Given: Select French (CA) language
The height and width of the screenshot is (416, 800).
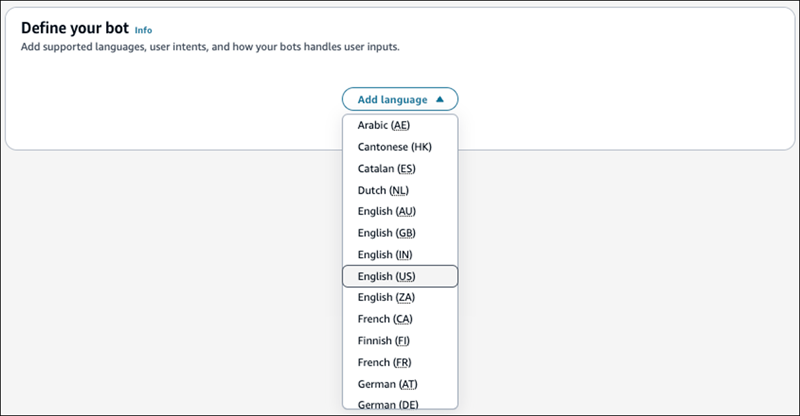Looking at the screenshot, I should (x=384, y=319).
